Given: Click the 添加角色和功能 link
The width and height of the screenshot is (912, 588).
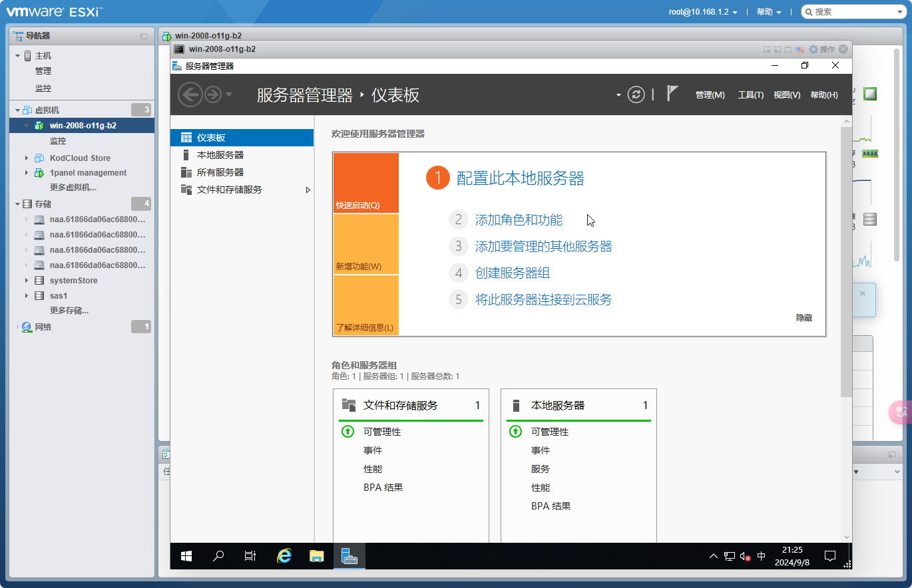Looking at the screenshot, I should tap(519, 220).
